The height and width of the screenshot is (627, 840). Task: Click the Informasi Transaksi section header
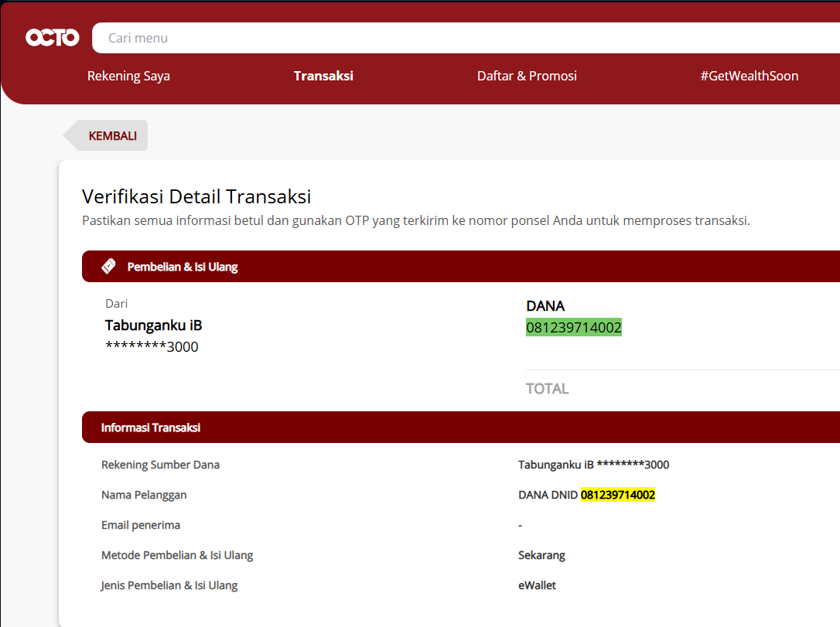pos(461,428)
